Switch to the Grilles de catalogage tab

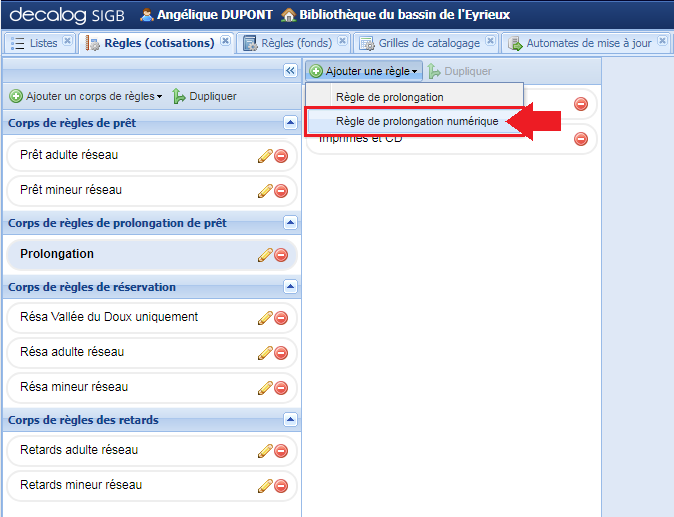click(428, 43)
